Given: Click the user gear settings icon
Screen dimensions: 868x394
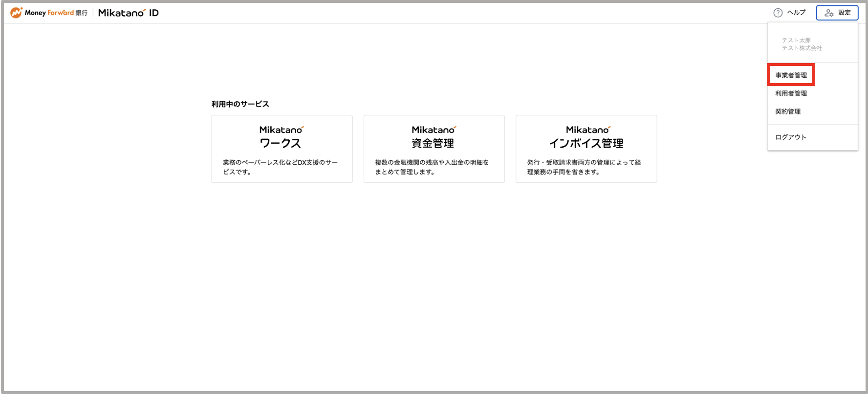Looking at the screenshot, I should pyautogui.click(x=829, y=13).
